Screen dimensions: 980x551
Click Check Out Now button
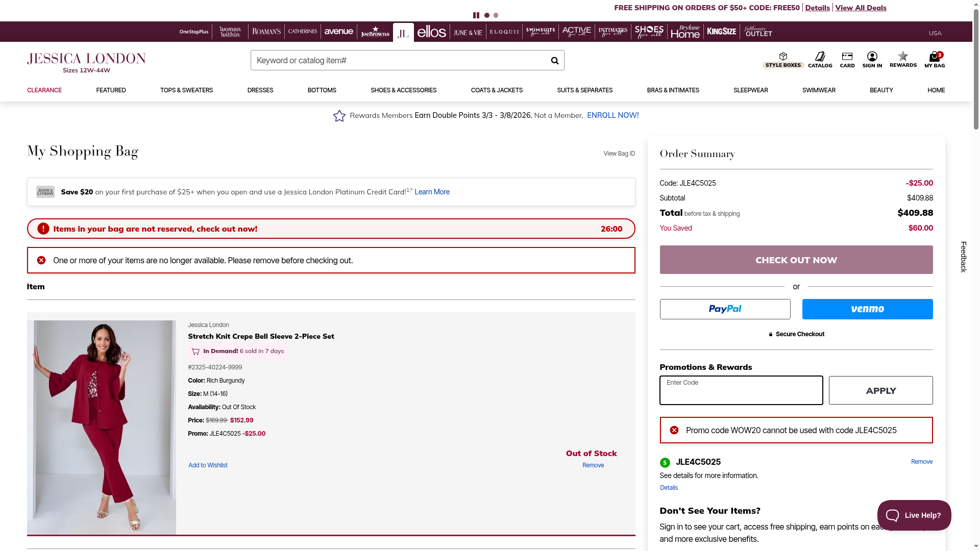[796, 260]
